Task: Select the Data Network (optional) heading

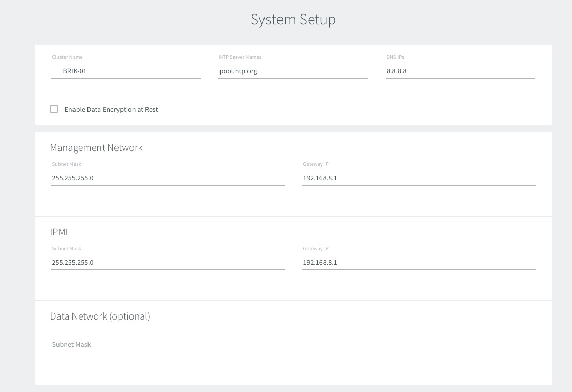Action: point(99,316)
